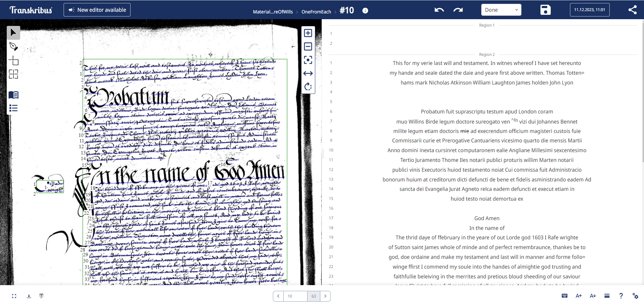The image size is (644, 307).
Task: Share the document
Action: pos(633,10)
